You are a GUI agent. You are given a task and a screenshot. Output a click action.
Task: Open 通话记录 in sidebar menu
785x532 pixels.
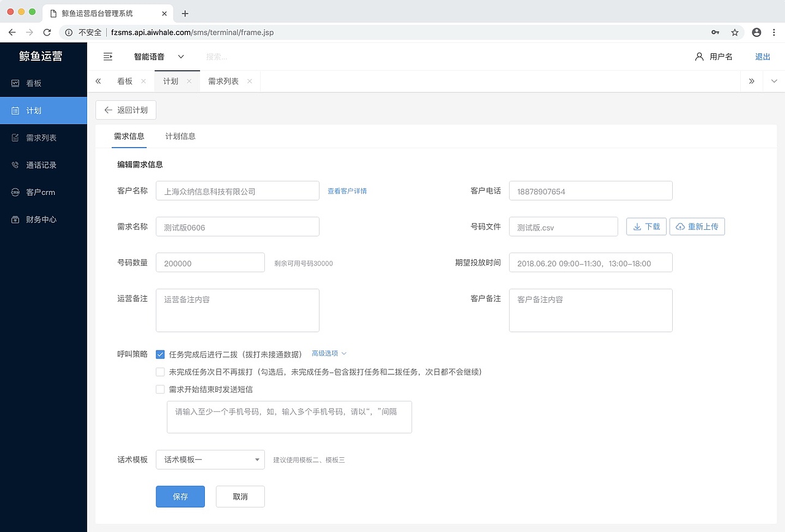[44, 165]
